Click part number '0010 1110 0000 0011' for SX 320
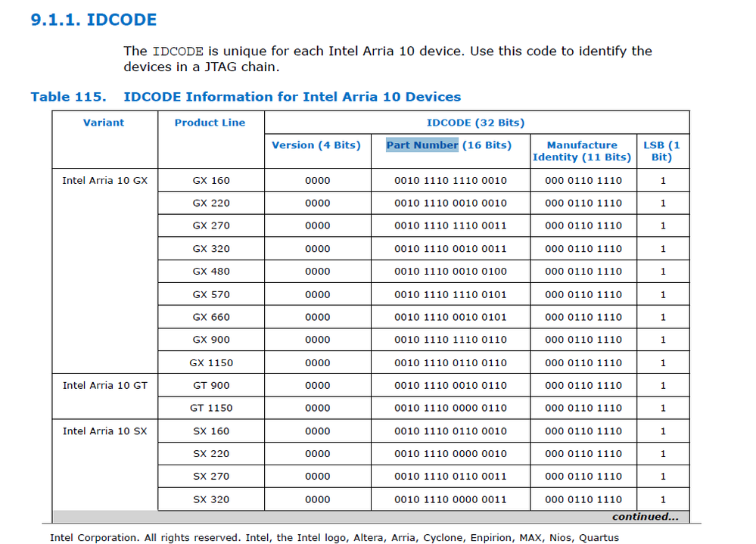Image resolution: width=756 pixels, height=544 pixels. 450,499
